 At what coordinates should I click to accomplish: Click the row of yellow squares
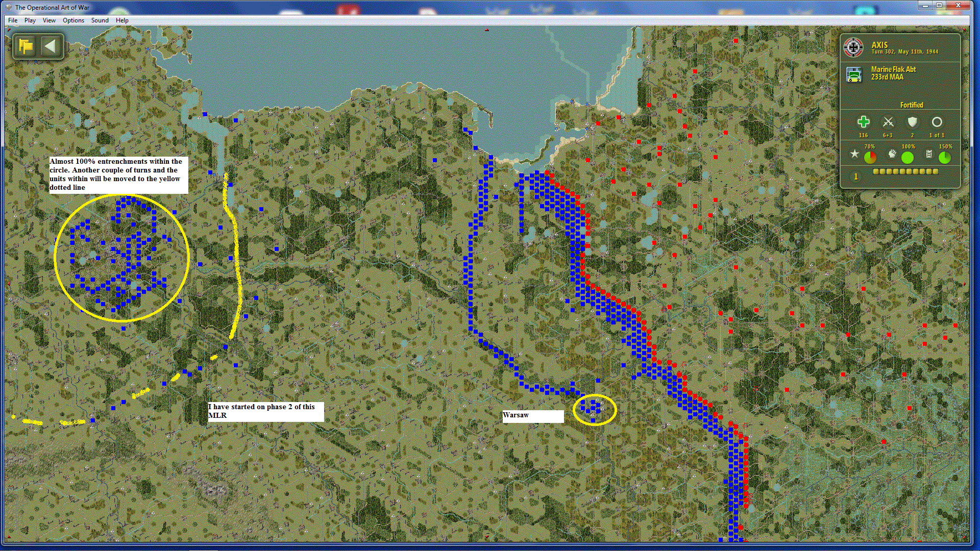[x=905, y=171]
